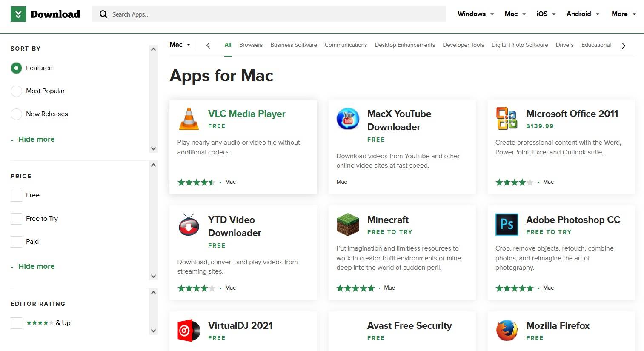Click Adobe Photoshop CC star rating
This screenshot has height=351, width=644.
point(514,288)
